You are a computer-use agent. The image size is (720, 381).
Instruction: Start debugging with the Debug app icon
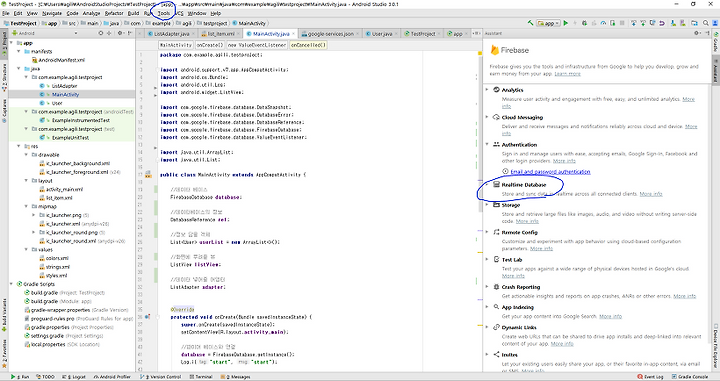coord(585,23)
